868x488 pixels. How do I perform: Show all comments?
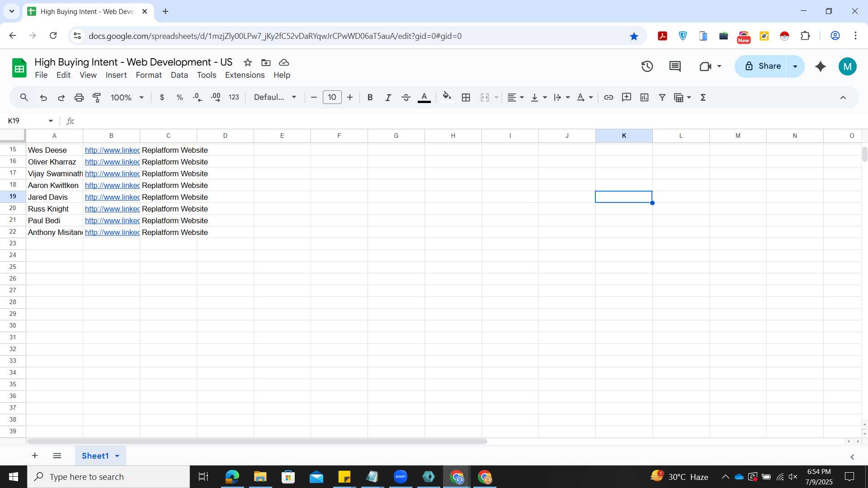click(x=675, y=66)
